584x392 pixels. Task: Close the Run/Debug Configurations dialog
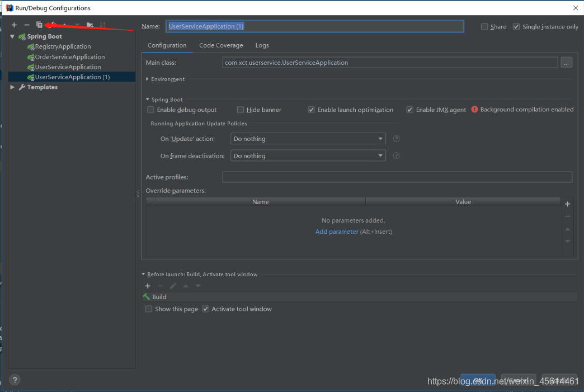point(576,8)
